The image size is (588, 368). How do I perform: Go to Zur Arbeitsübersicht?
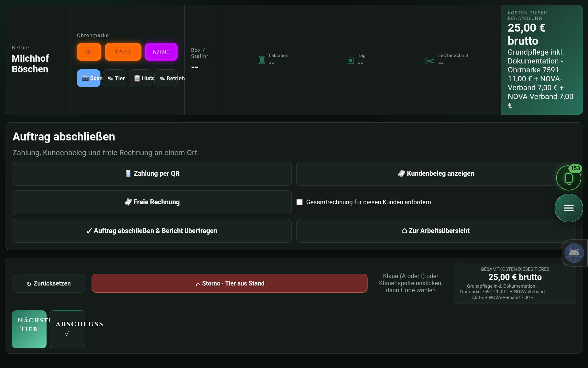pyautogui.click(x=436, y=231)
